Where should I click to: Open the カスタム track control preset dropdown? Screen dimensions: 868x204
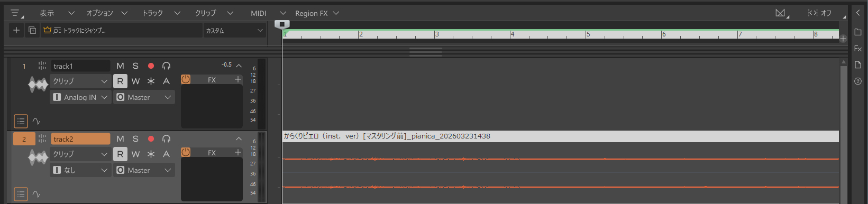click(x=234, y=31)
